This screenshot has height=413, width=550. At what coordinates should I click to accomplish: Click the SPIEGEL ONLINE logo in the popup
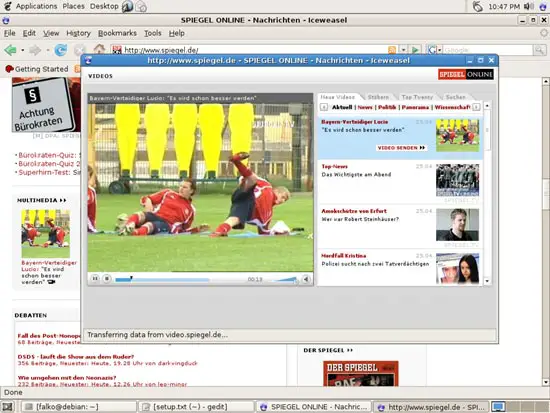point(465,74)
